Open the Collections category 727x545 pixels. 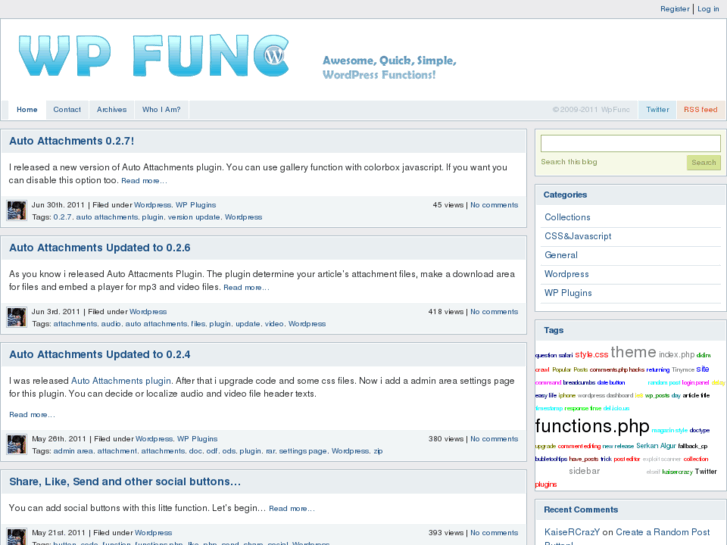click(x=567, y=217)
